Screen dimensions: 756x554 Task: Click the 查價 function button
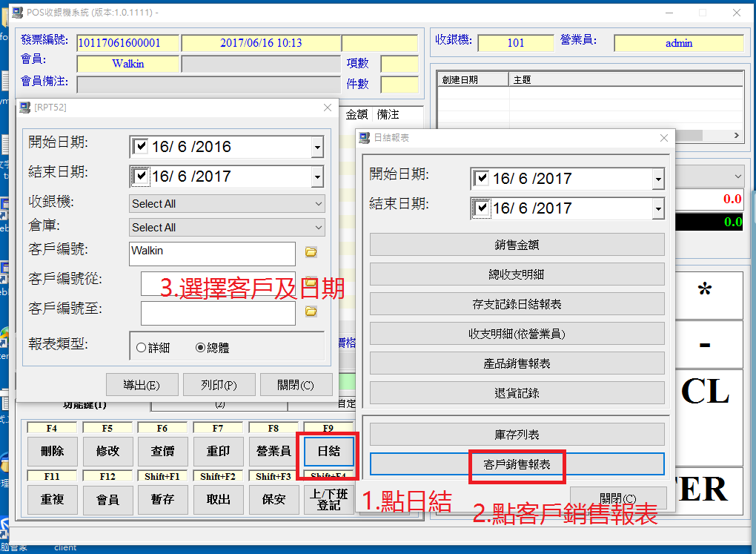pos(162,451)
